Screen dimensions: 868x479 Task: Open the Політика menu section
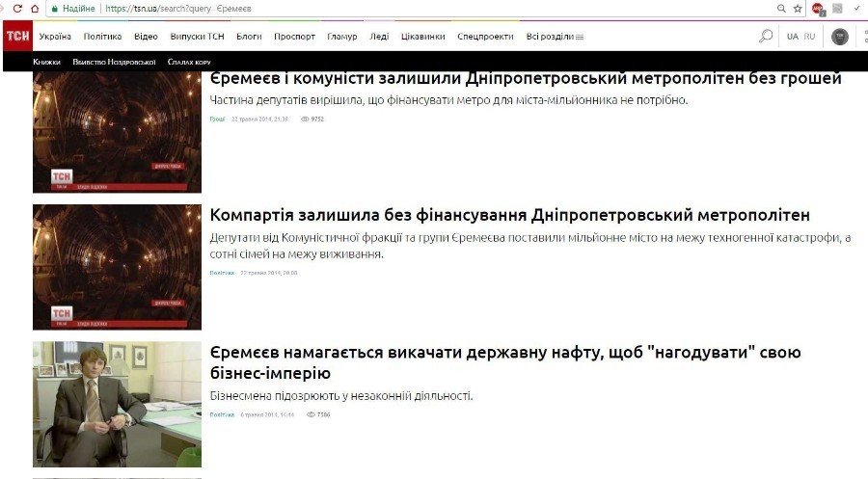click(102, 37)
